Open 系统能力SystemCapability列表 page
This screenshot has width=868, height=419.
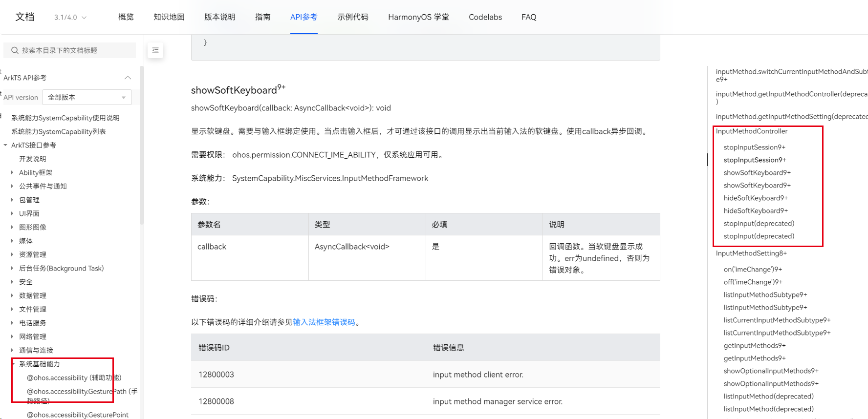(x=59, y=131)
